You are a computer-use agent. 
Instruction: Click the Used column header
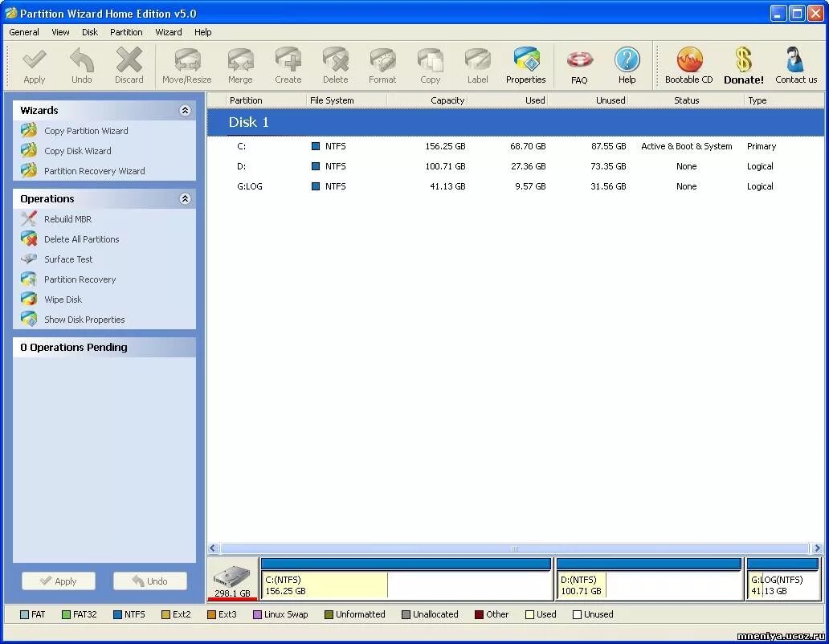point(508,100)
